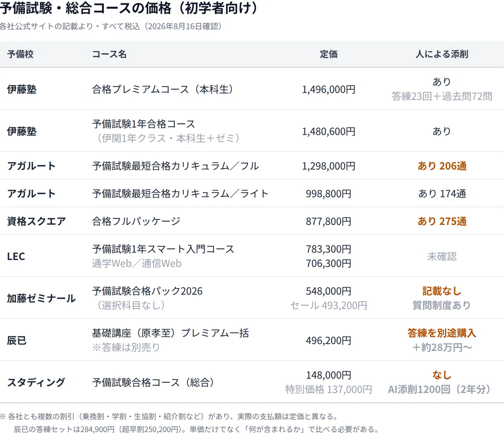504x436 pixels.
Task: Click the school name 加藤ゼミナール
Action: click(x=42, y=299)
